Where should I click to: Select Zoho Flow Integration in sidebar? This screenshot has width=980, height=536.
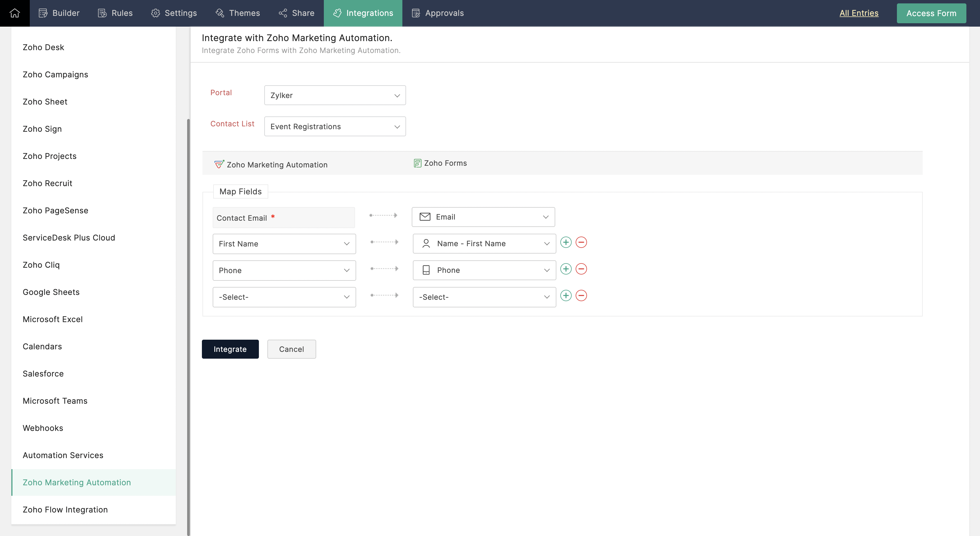(65, 509)
